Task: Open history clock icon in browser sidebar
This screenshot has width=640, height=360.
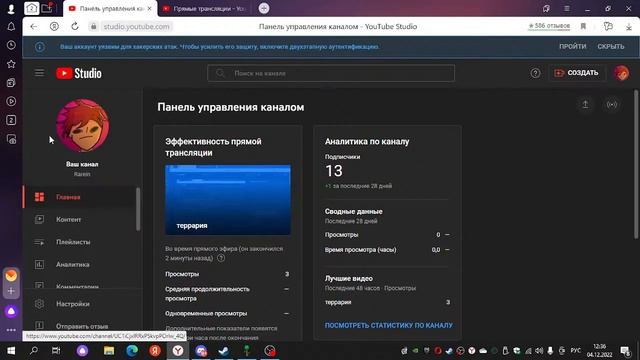Action: [x=11, y=45]
